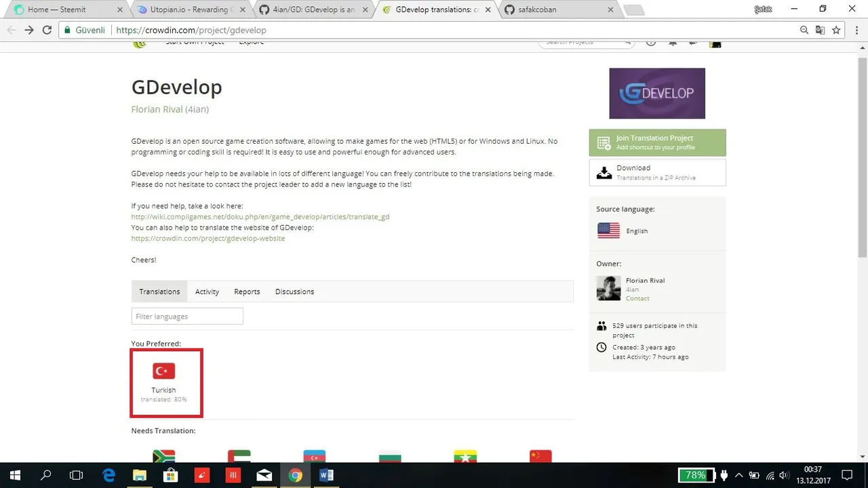Bookmark this page with the star icon

(x=836, y=30)
